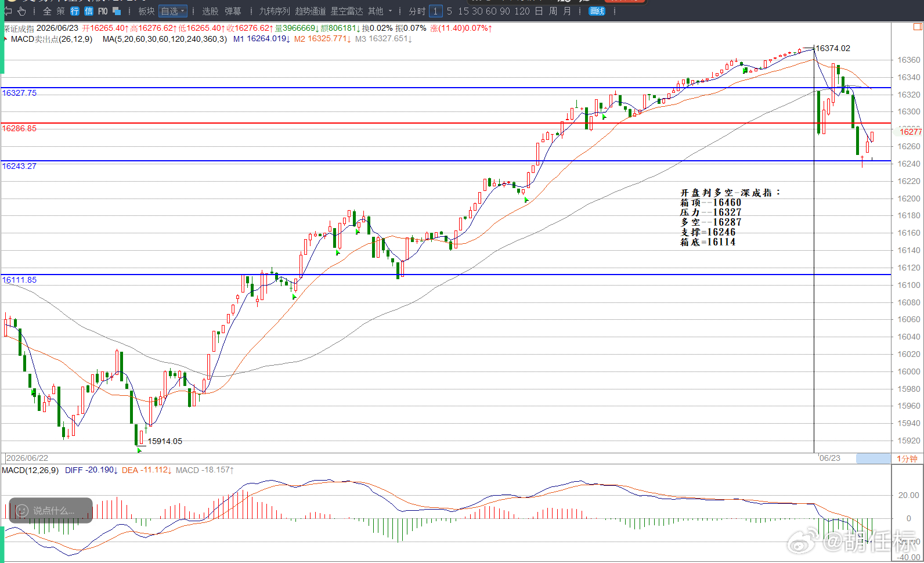Viewport: 924px width, 563px height.
Task: Click the 全 toolbar icon
Action: pyautogui.click(x=47, y=11)
